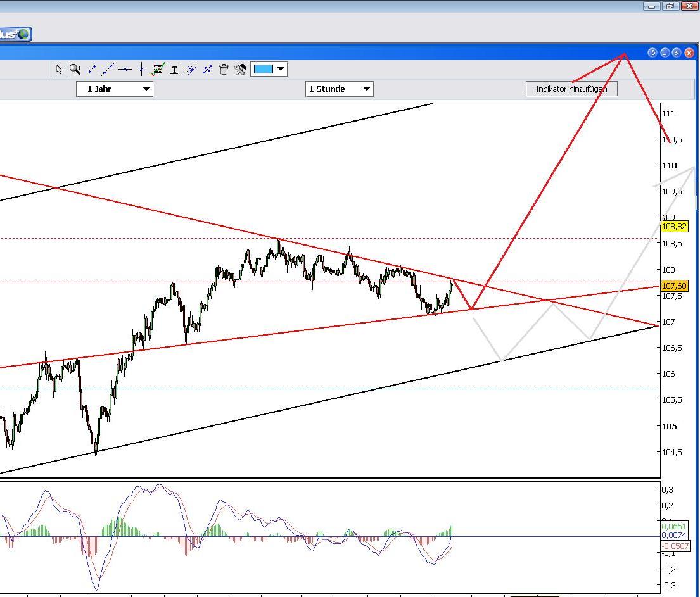Restore down the outer application window
The image size is (700, 597).
[x=670, y=6]
